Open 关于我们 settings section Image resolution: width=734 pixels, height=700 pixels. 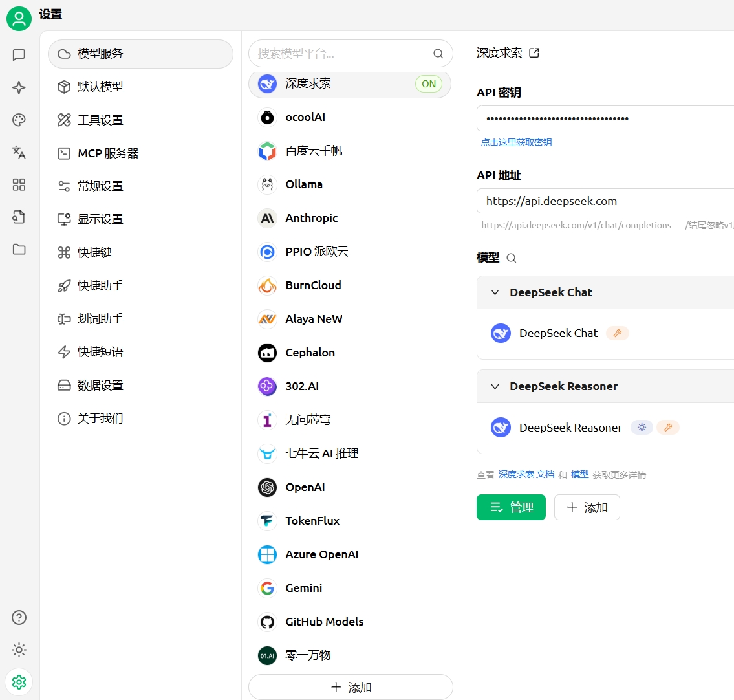(140, 419)
